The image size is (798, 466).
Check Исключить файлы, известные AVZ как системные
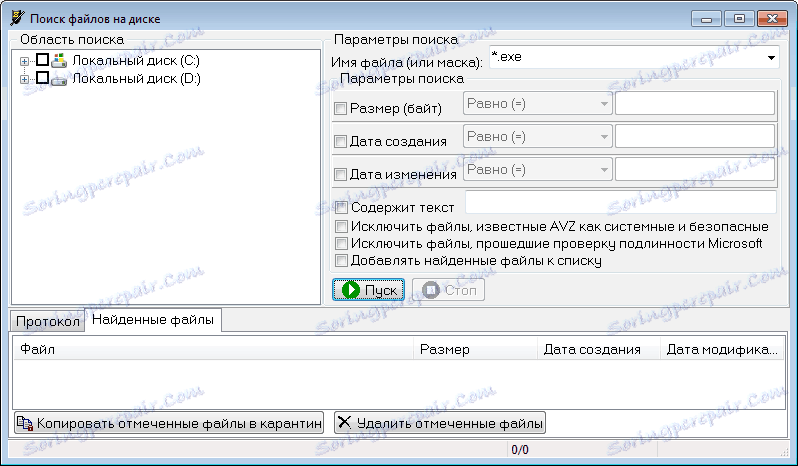[341, 226]
